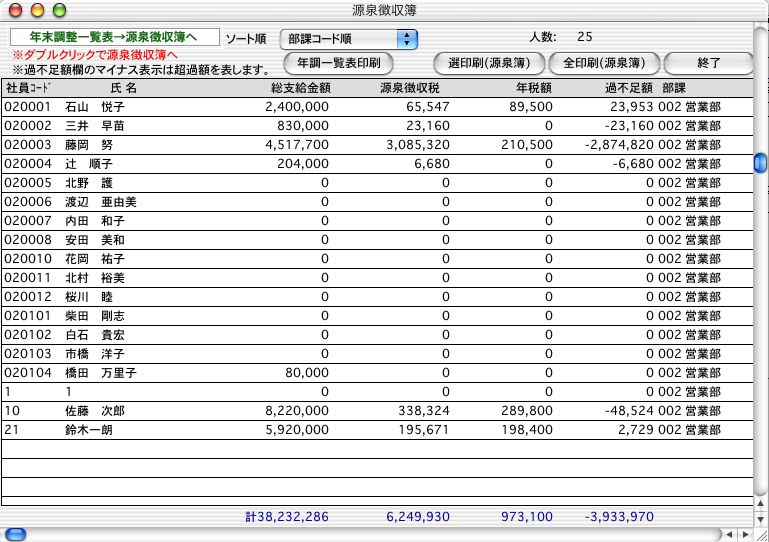Select the name 鈴木一朗

pos(89,430)
